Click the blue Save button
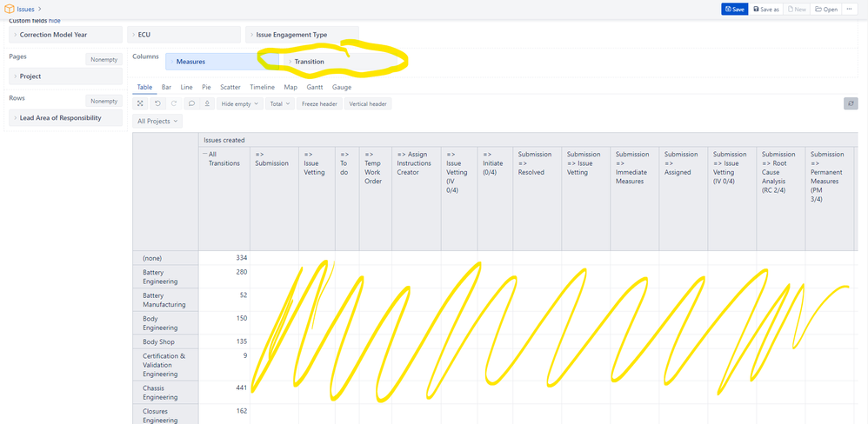The width and height of the screenshot is (868, 424). click(735, 10)
